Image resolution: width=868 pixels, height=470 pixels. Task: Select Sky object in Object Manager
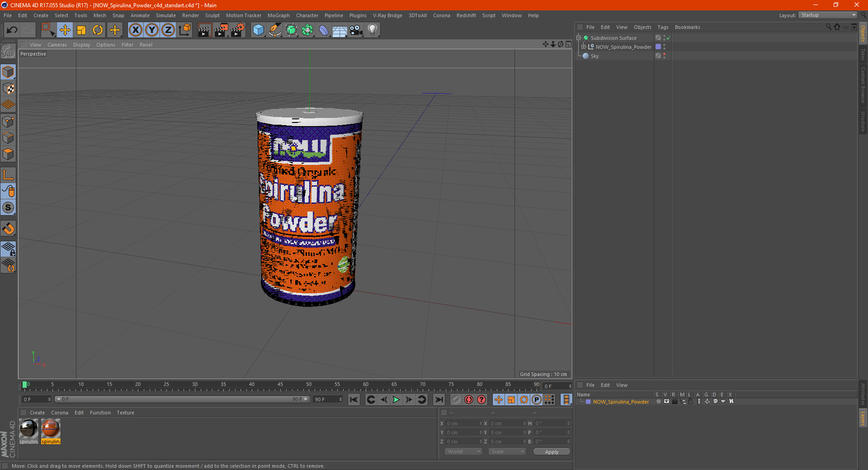point(594,56)
